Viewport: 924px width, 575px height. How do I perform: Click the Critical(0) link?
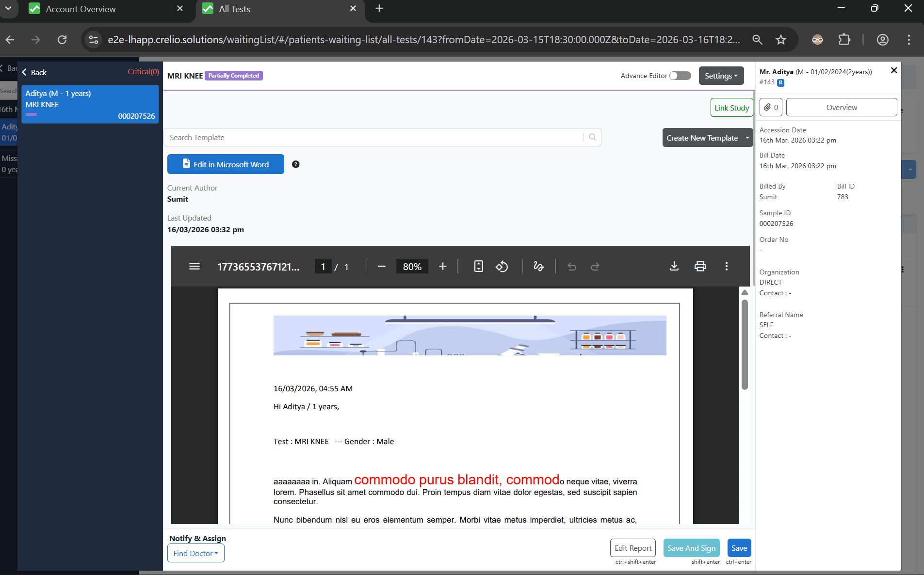pos(143,71)
